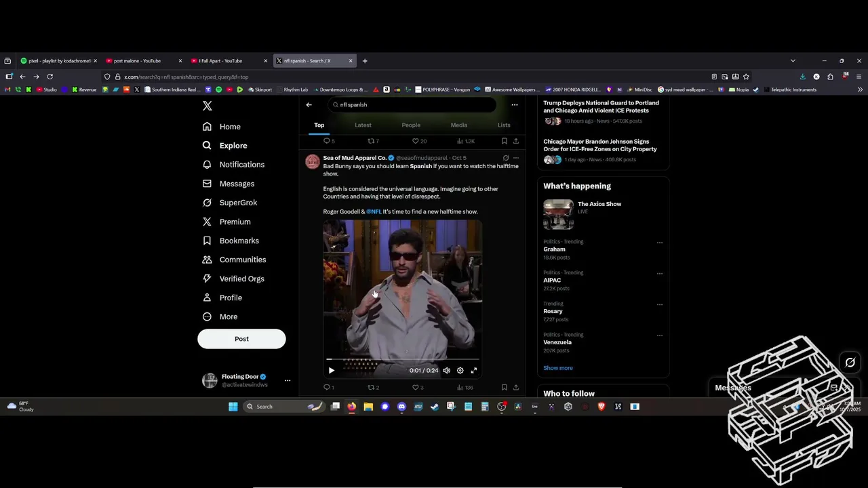Open video settings gear
868x488 pixels.
point(460,371)
